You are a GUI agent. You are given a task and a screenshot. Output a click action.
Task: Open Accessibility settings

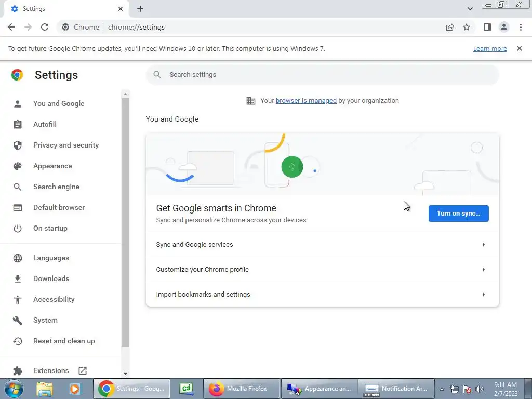[54, 299]
